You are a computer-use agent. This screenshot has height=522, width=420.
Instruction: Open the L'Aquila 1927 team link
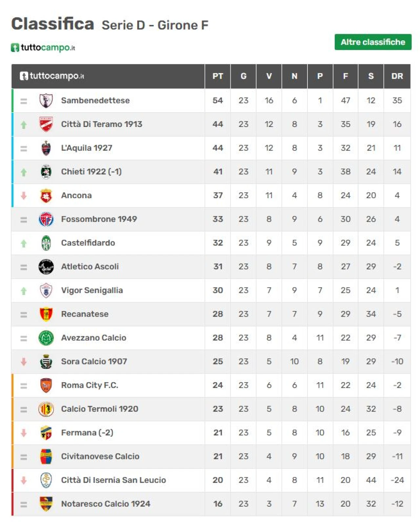click(x=87, y=148)
